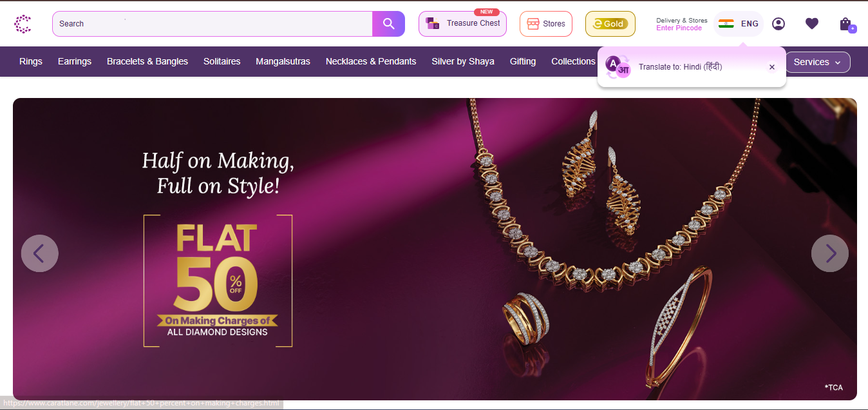
Task: Select Silver by Shaya menu item
Action: click(x=463, y=61)
